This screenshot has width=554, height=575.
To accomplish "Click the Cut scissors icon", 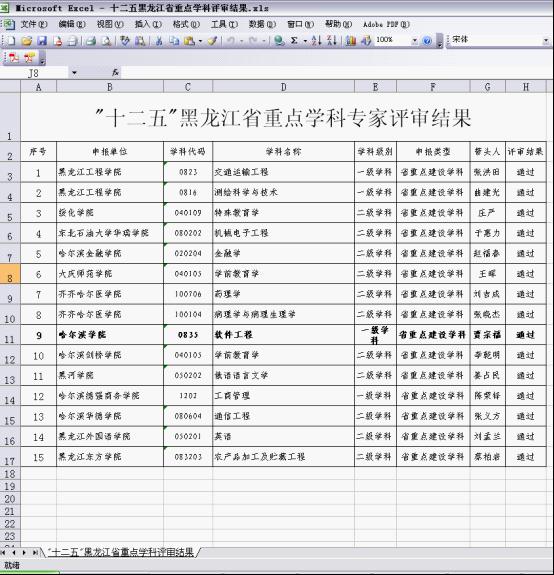I will click(159, 41).
